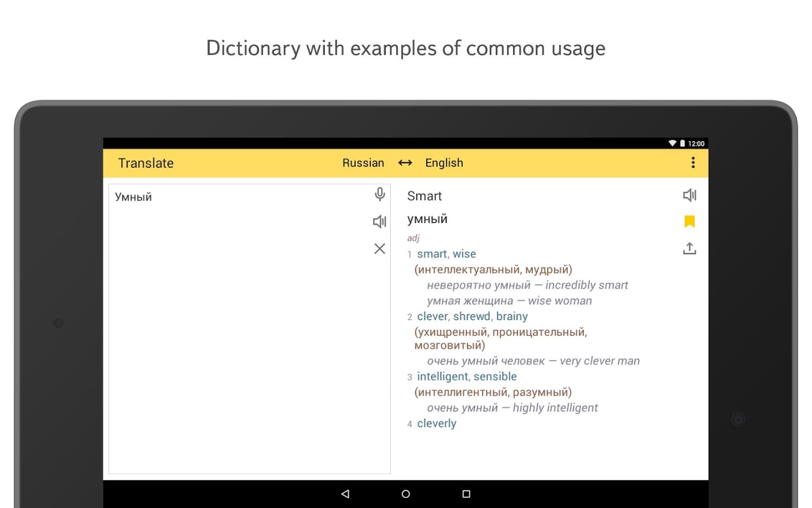Tap the example "very clever man" line
This screenshot has height=508, width=812.
point(533,361)
